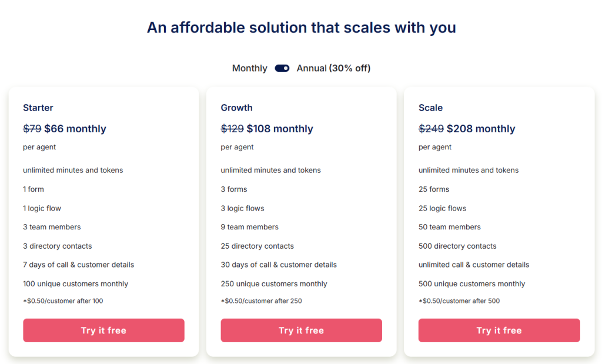The image size is (602, 364).
Task: Click '7 days of call & customer details'
Action: 78,265
